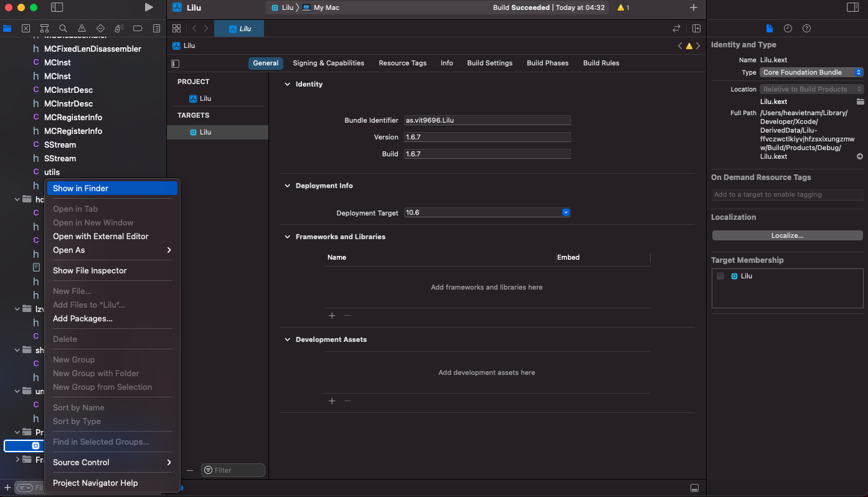Choose location with the folder icon beside Lilu.kext
Screen dimensions: 868x497
click(860, 102)
